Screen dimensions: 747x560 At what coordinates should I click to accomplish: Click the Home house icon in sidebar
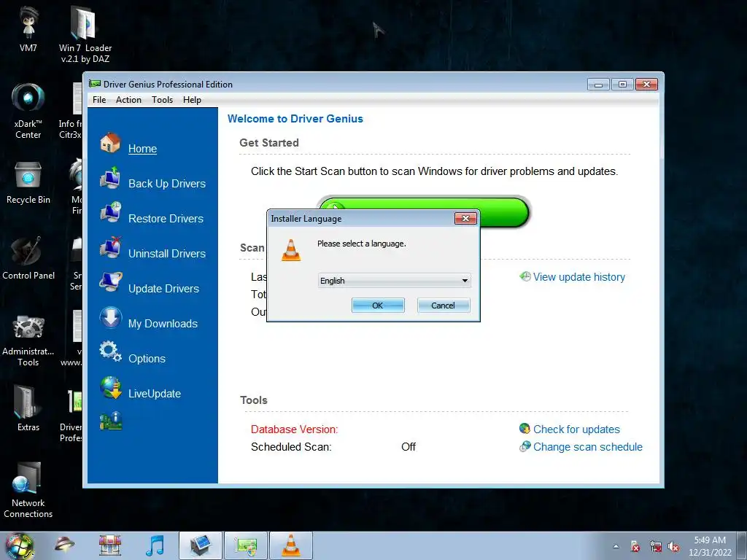(x=111, y=143)
